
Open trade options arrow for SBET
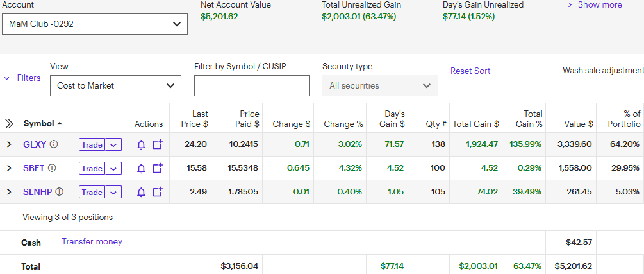coord(113,169)
